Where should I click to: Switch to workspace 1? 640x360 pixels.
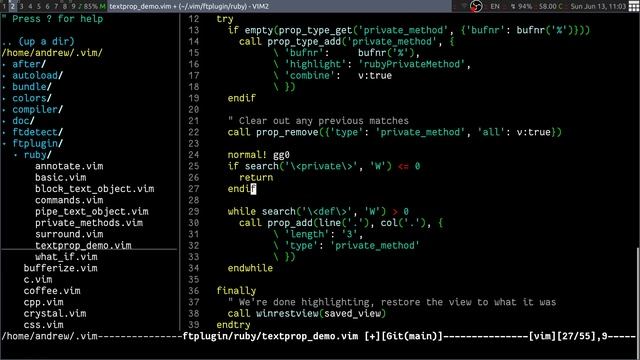[4, 6]
